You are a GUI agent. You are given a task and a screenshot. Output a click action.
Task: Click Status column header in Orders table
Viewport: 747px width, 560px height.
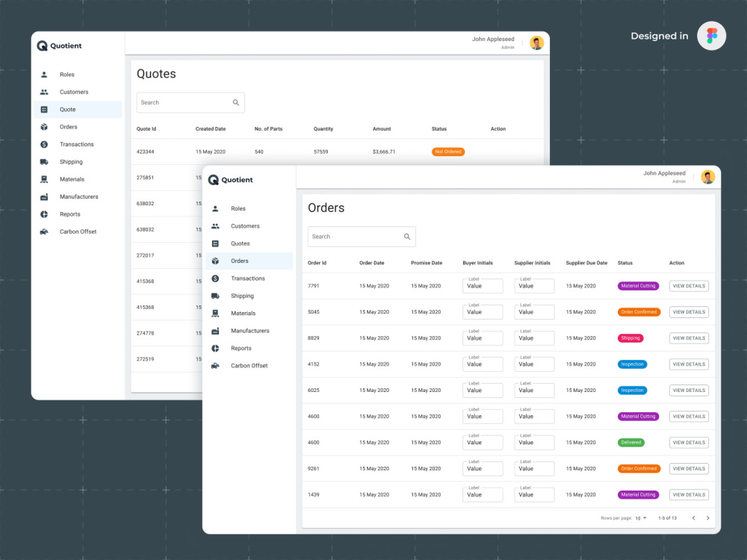pos(625,263)
